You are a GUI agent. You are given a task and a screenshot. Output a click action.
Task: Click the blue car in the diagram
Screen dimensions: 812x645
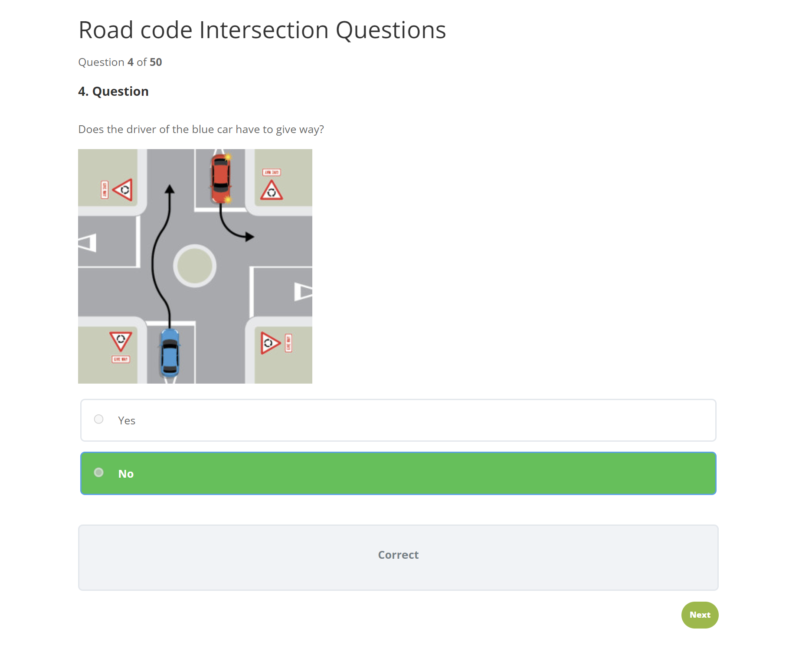[x=170, y=353]
